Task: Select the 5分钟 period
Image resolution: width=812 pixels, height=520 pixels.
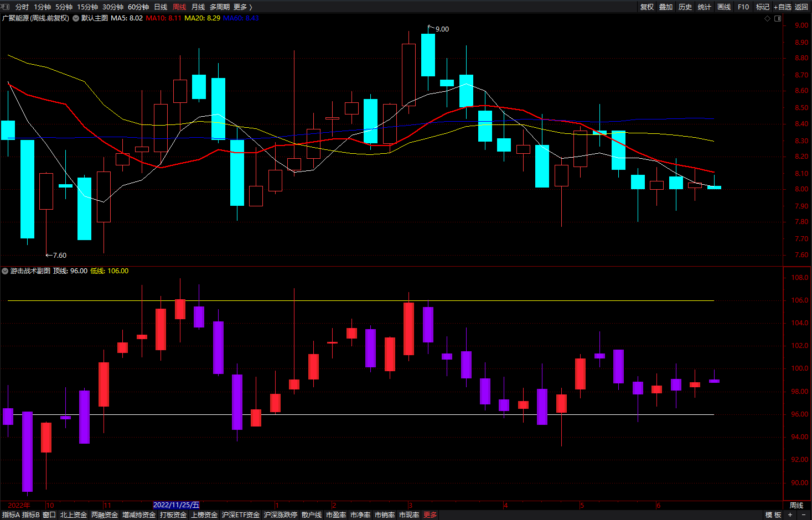Action: click(64, 7)
